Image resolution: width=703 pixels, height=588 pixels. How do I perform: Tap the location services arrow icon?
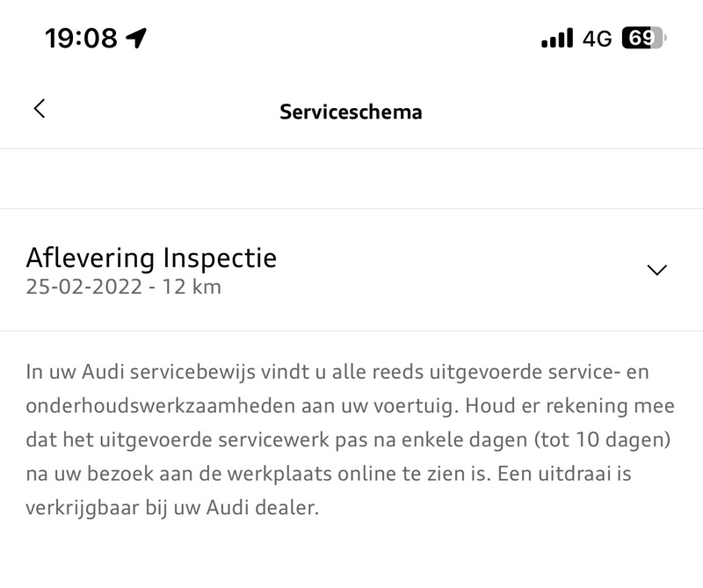pos(136,38)
